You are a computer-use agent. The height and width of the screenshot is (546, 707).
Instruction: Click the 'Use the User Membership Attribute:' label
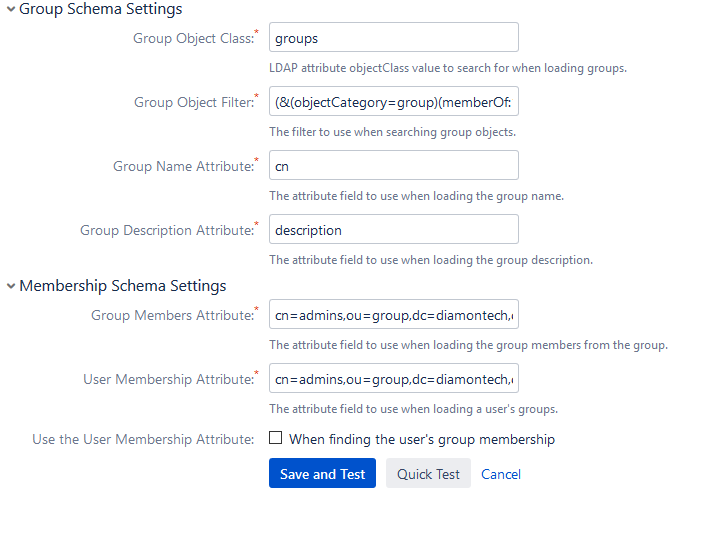point(143,439)
